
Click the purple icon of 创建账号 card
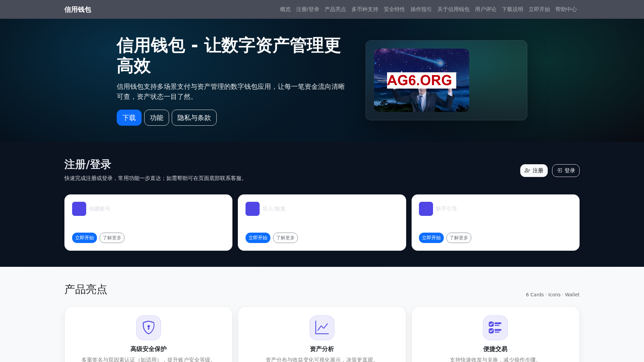pyautogui.click(x=79, y=209)
